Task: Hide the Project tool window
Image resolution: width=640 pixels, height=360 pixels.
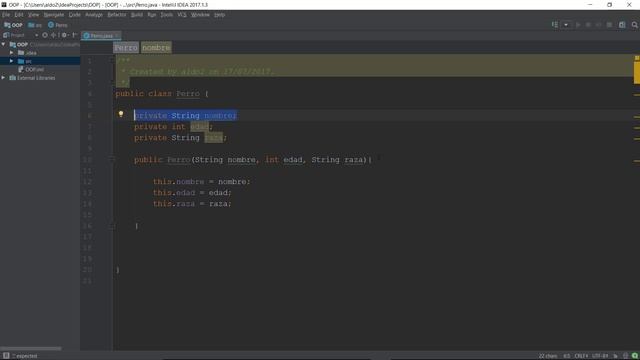Action: tap(74, 35)
